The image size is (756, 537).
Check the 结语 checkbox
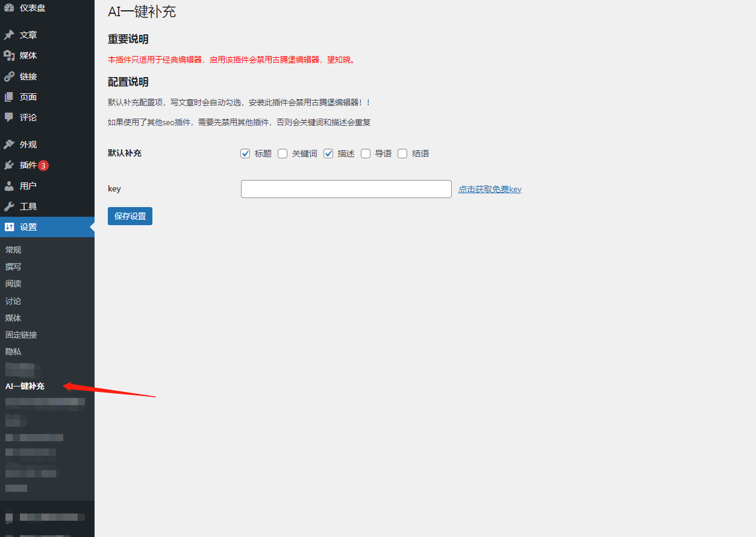tap(402, 154)
